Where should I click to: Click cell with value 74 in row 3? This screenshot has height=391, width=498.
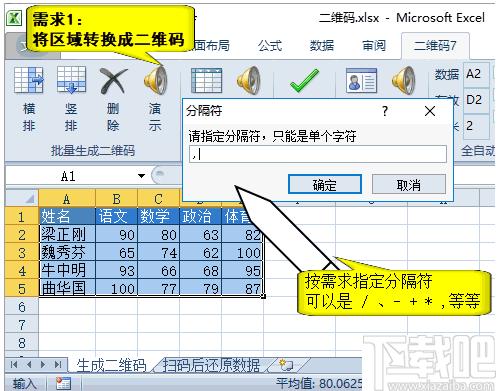point(158,253)
